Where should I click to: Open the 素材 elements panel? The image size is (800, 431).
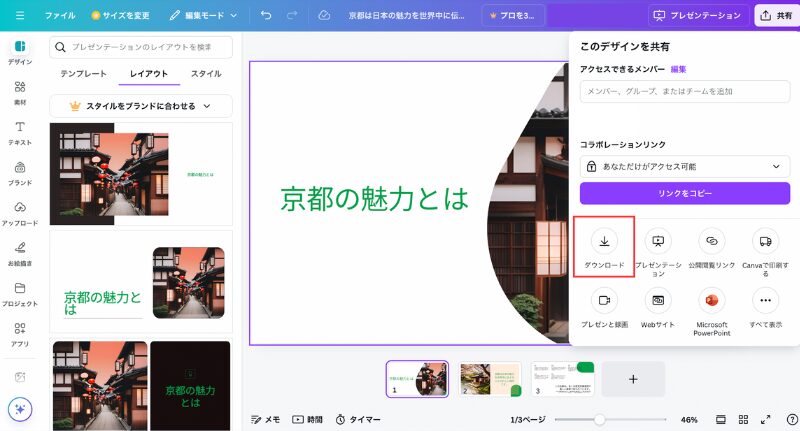pyautogui.click(x=20, y=92)
